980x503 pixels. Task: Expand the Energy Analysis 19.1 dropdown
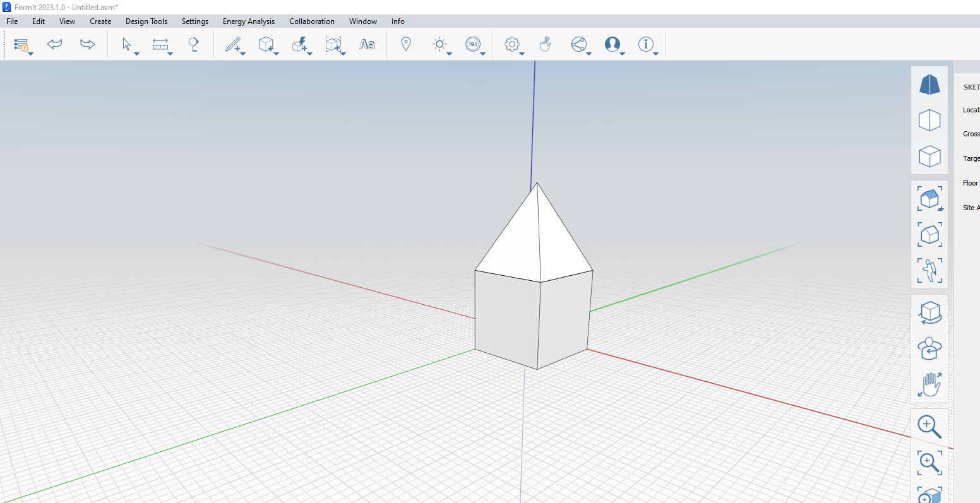point(482,54)
